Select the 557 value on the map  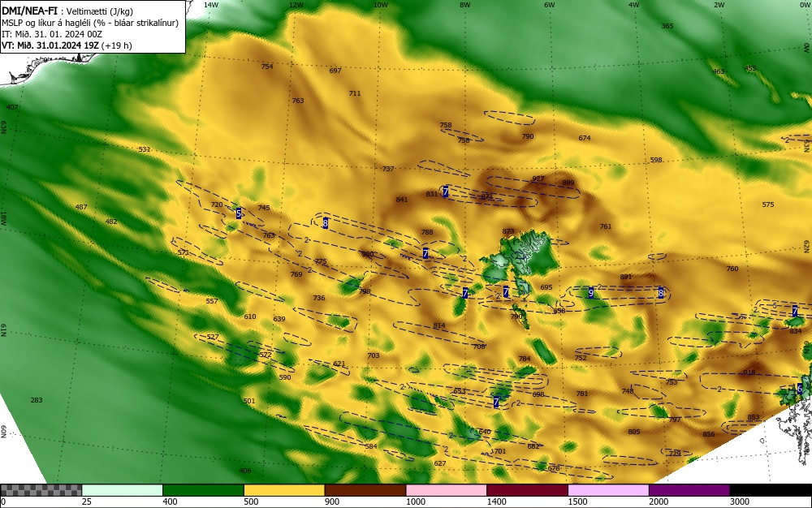click(x=212, y=301)
